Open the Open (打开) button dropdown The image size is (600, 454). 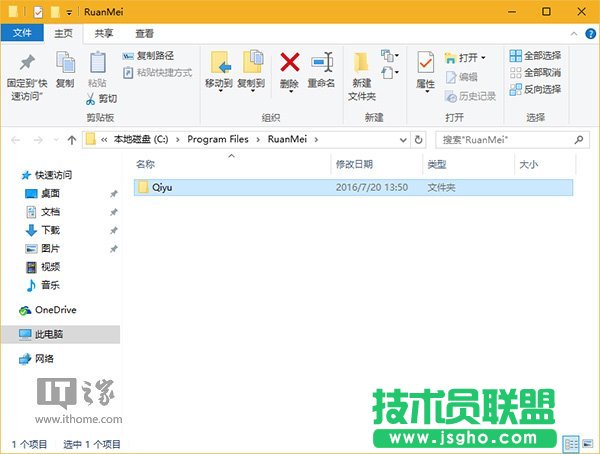[483, 58]
